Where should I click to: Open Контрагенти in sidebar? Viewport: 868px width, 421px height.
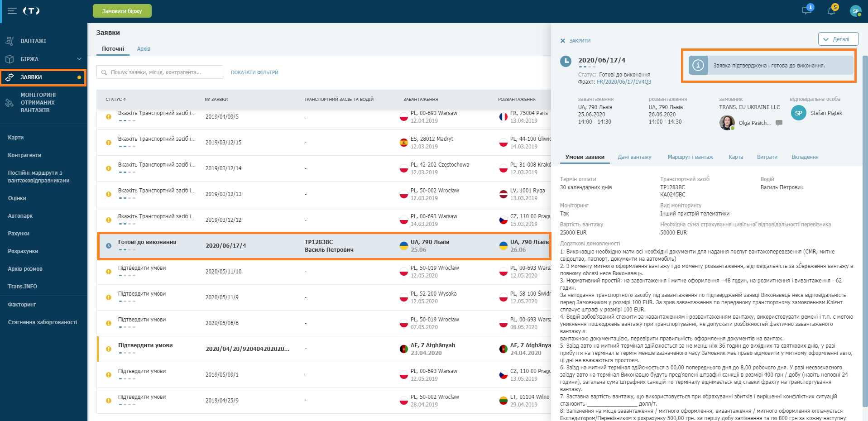point(24,155)
